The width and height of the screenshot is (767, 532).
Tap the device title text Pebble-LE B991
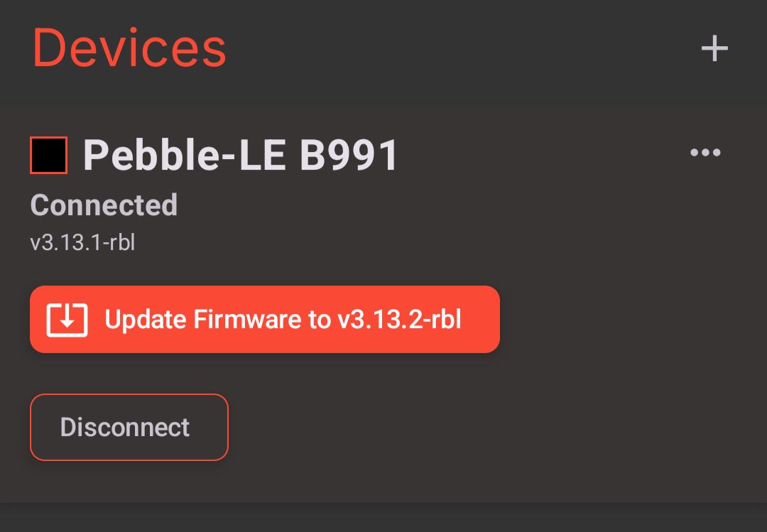pos(241,156)
